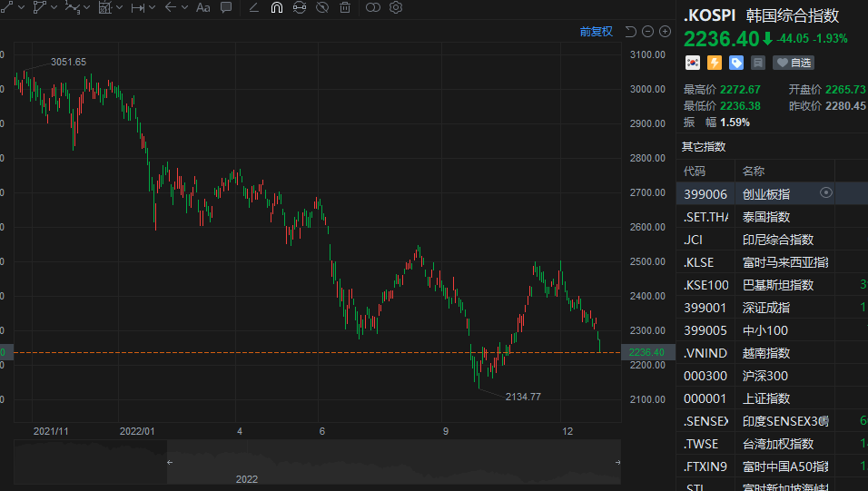This screenshot has height=491, width=868.
Task: Toggle the linked circles overlay icon
Action: [x=372, y=7]
